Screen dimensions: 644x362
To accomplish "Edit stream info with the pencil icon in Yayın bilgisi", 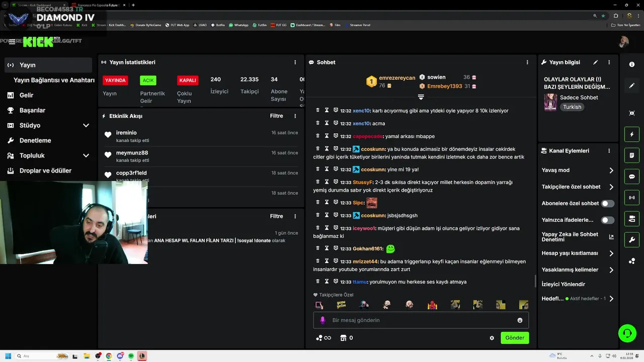I will (596, 62).
